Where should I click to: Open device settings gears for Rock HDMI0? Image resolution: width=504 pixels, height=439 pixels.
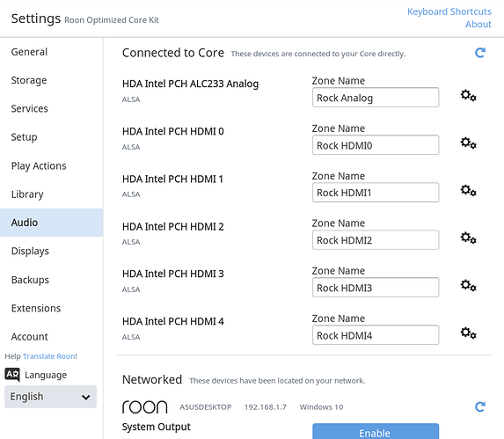tap(468, 143)
